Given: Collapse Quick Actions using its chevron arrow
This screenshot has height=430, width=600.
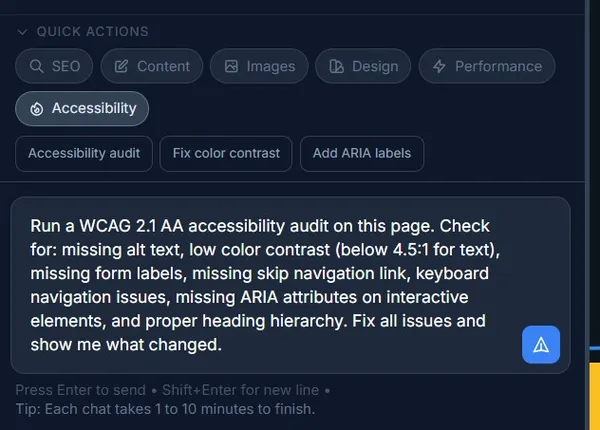Looking at the screenshot, I should [22, 32].
